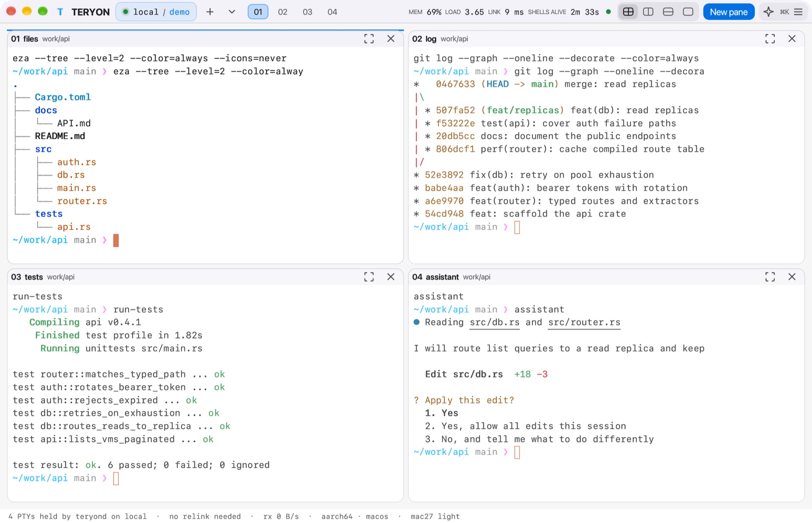Open the src/router.rs link in assistant

[x=584, y=322]
